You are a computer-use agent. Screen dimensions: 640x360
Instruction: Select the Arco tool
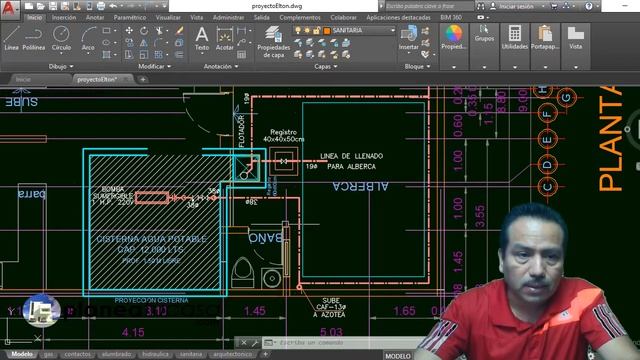[88, 38]
